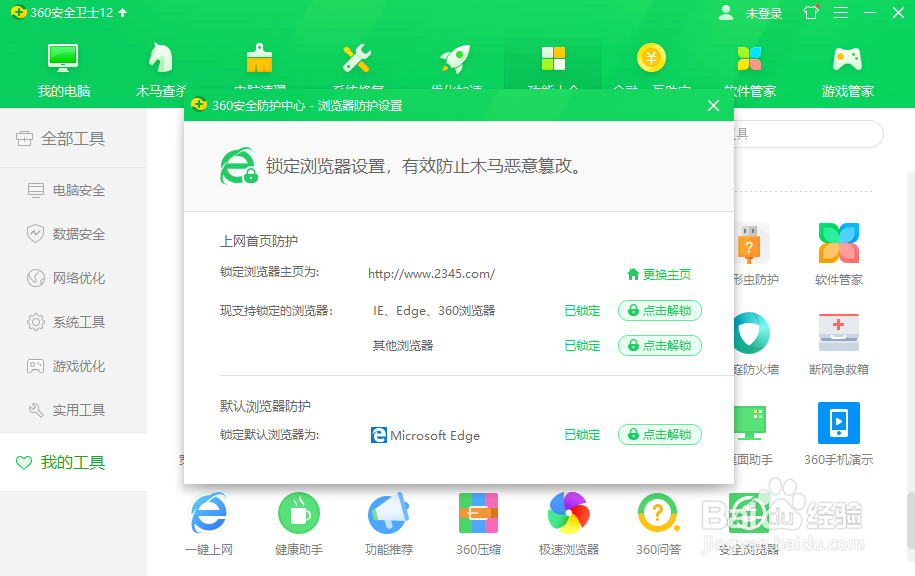Open 极速浏览器 speed browser icon

pos(568,513)
